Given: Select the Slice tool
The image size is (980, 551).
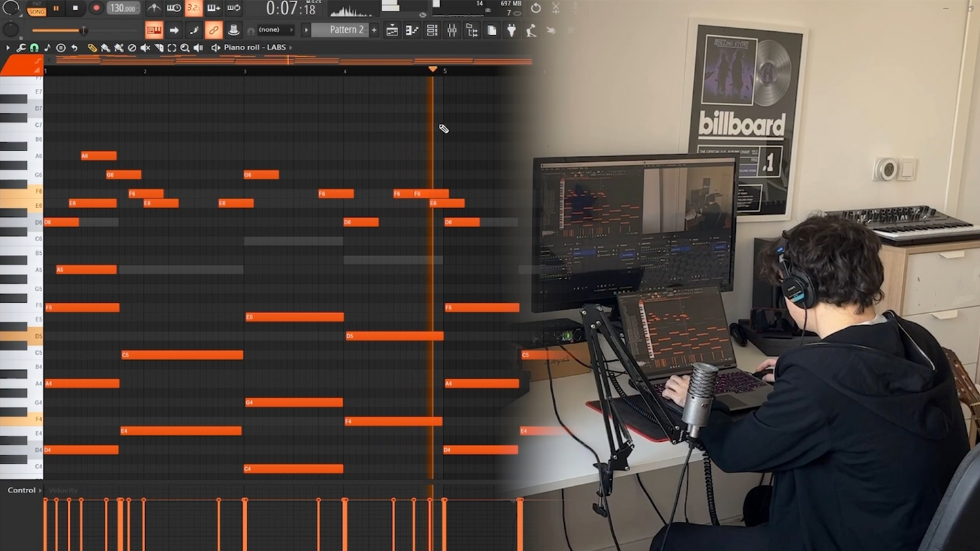Looking at the screenshot, I should (159, 48).
